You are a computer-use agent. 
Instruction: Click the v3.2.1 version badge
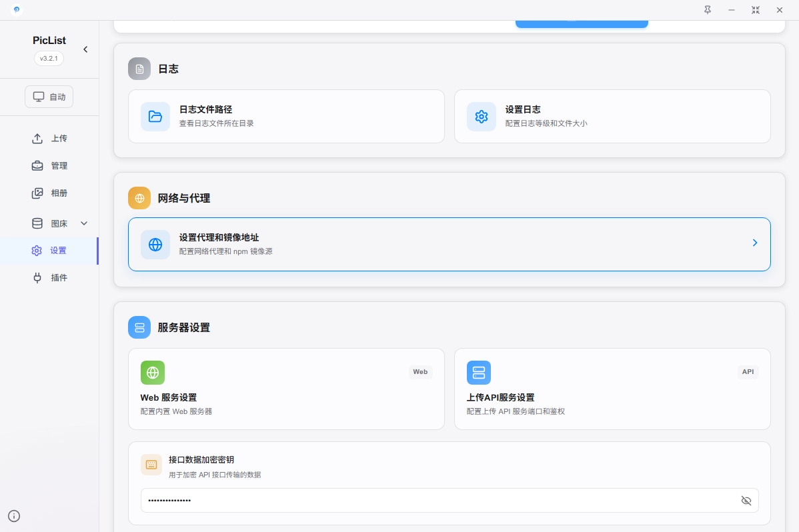tap(49, 58)
